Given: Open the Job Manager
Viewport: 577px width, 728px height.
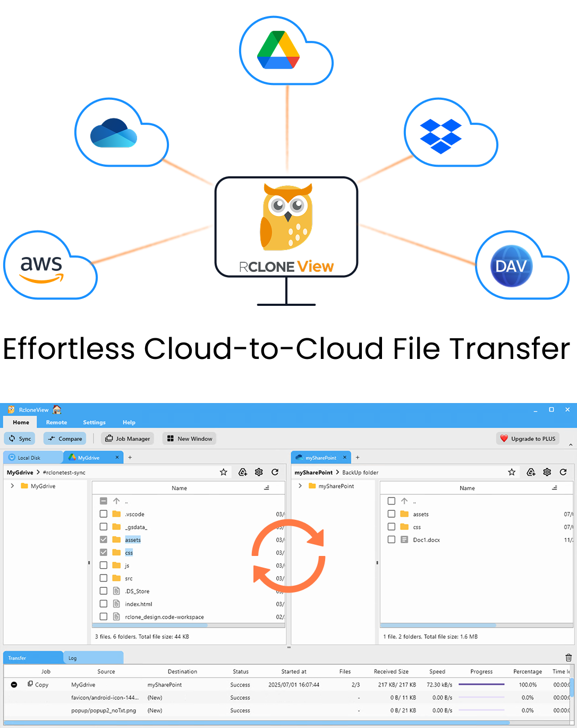Looking at the screenshot, I should (127, 438).
